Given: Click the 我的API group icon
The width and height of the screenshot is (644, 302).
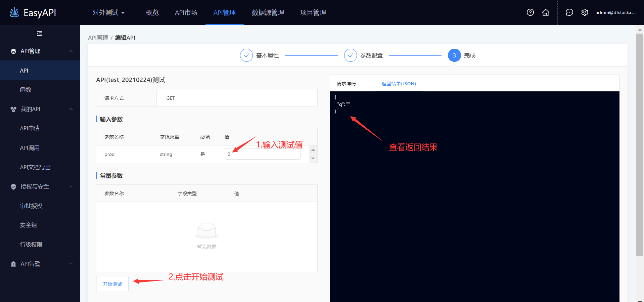Looking at the screenshot, I should [x=13, y=109].
